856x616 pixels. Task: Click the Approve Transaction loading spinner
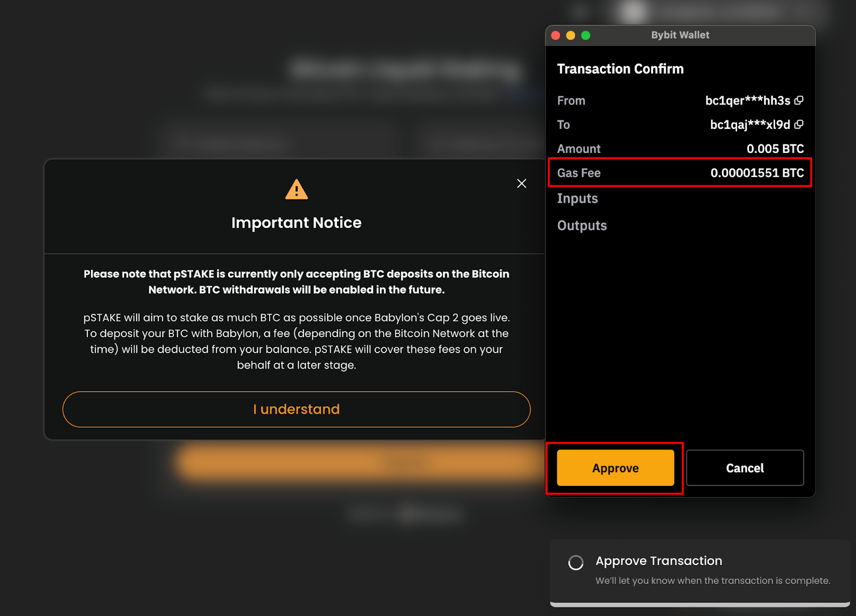[576, 562]
